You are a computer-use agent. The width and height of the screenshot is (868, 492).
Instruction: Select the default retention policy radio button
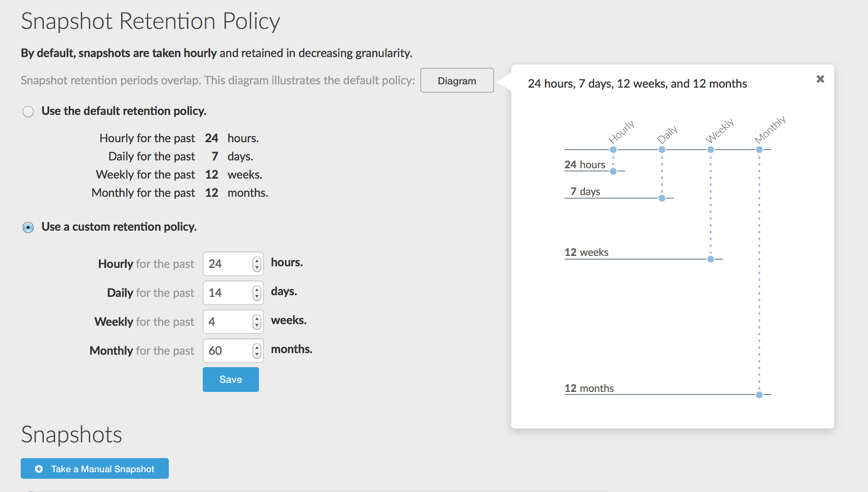click(x=28, y=112)
